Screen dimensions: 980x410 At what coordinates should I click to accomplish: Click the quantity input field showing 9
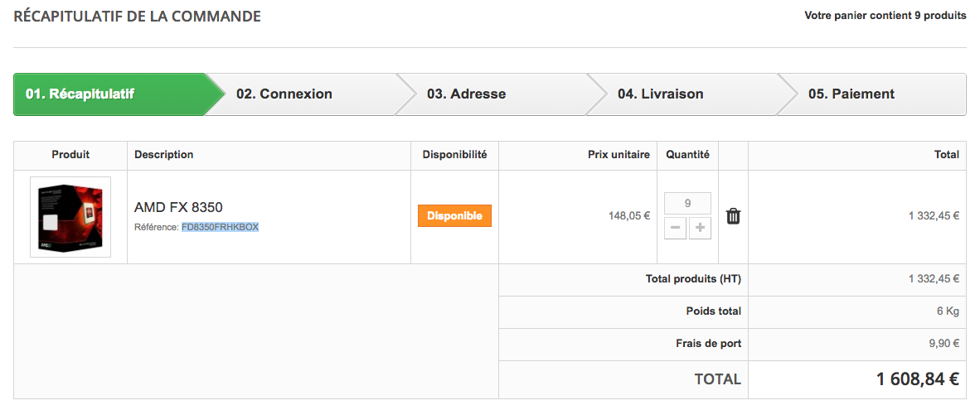[687, 203]
